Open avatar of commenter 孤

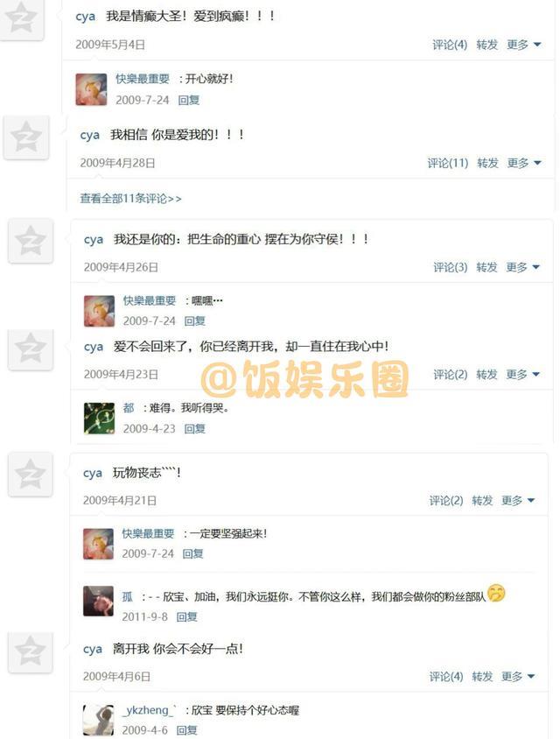(x=98, y=601)
